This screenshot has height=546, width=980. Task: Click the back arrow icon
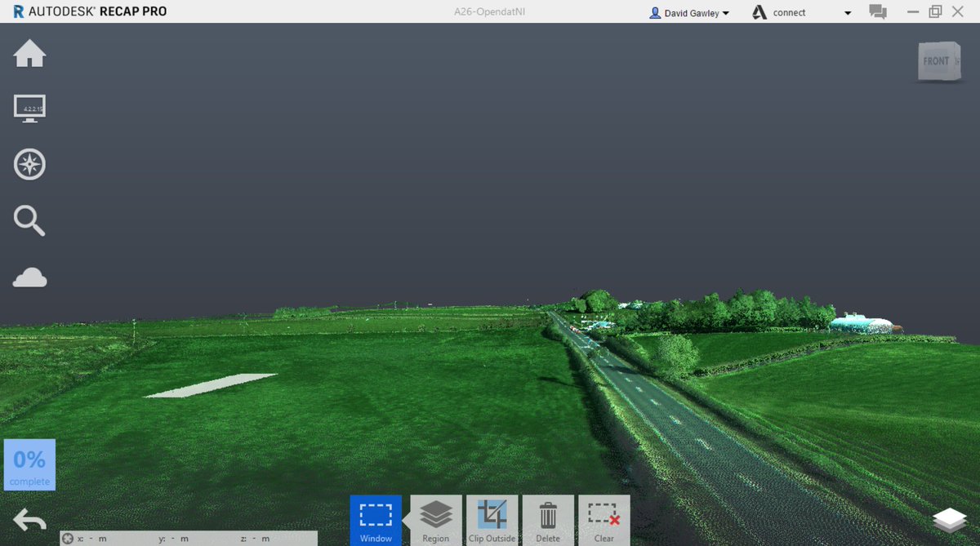29,520
